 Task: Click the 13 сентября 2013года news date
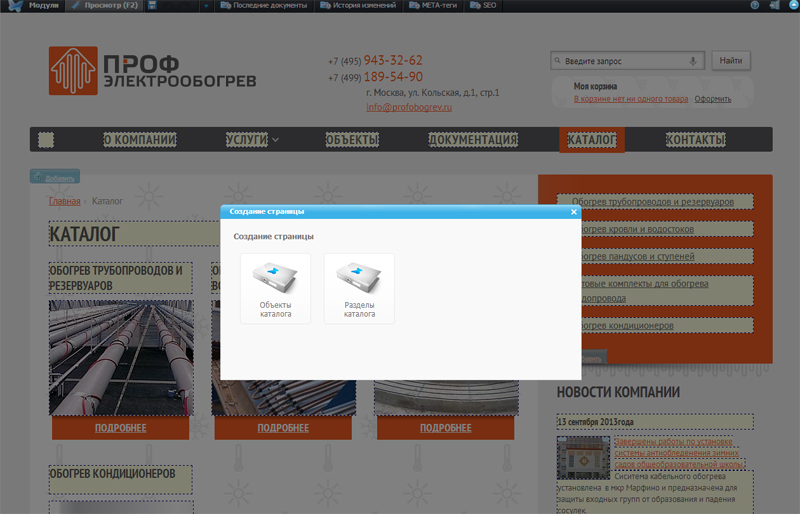click(655, 422)
